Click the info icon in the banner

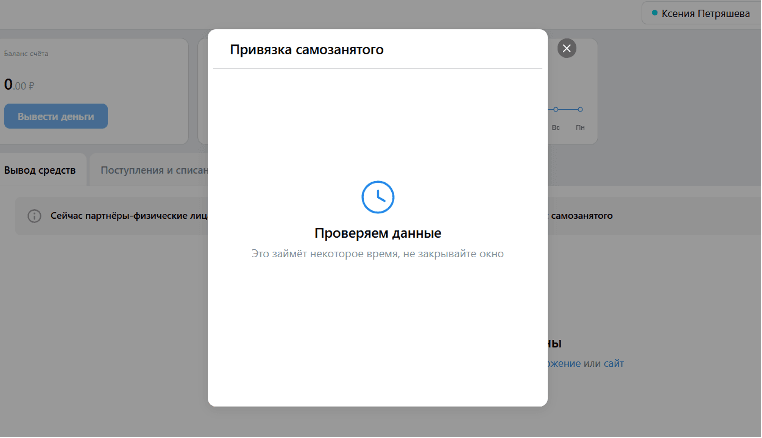[34, 216]
